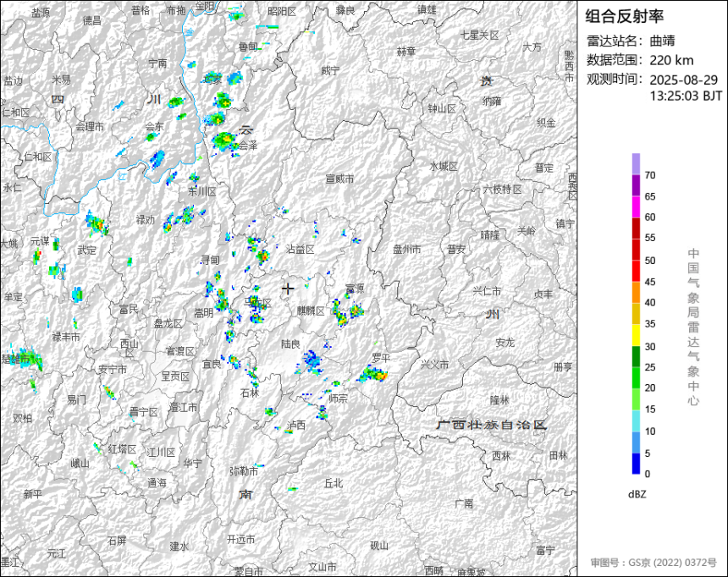Click the 罗平 map label
The height and width of the screenshot is (577, 728).
[x=381, y=358]
